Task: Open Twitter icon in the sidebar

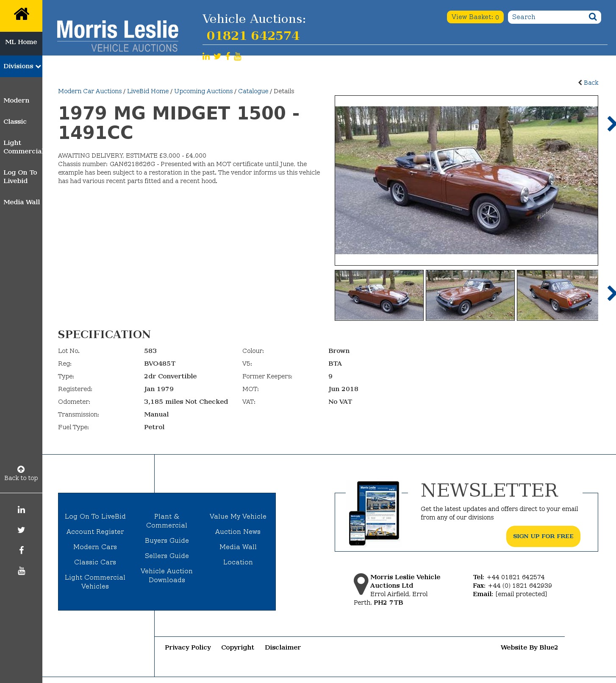Action: (21, 530)
